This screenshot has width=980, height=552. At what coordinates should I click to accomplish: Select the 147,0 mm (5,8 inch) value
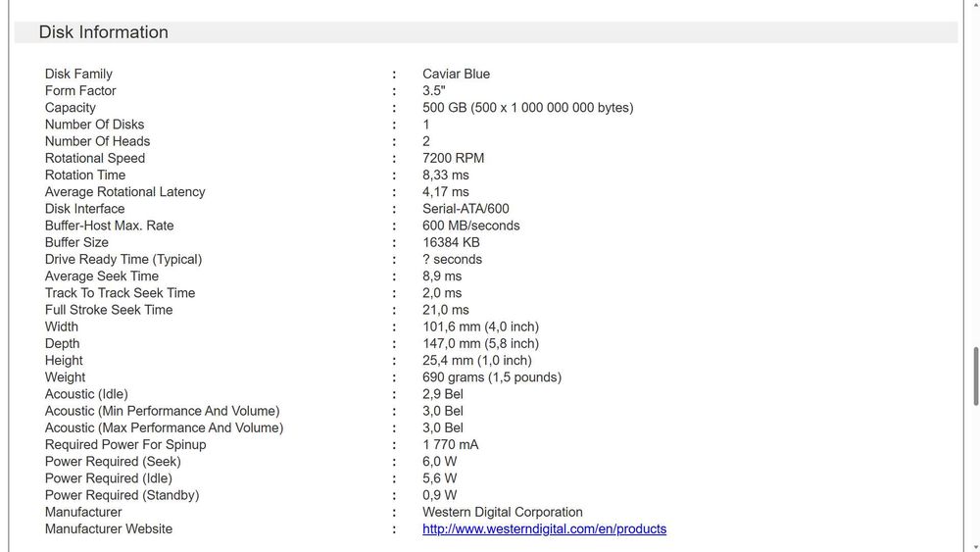(x=480, y=344)
